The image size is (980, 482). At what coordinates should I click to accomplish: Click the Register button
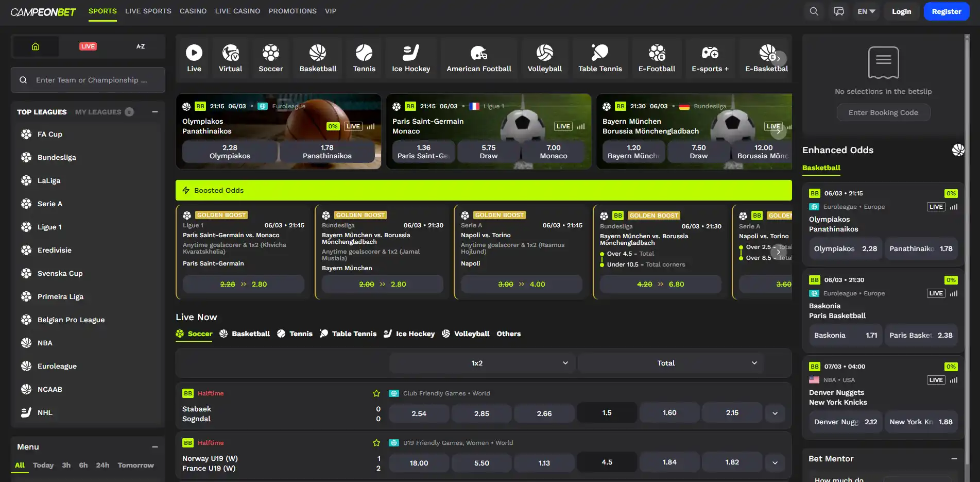[x=947, y=11]
